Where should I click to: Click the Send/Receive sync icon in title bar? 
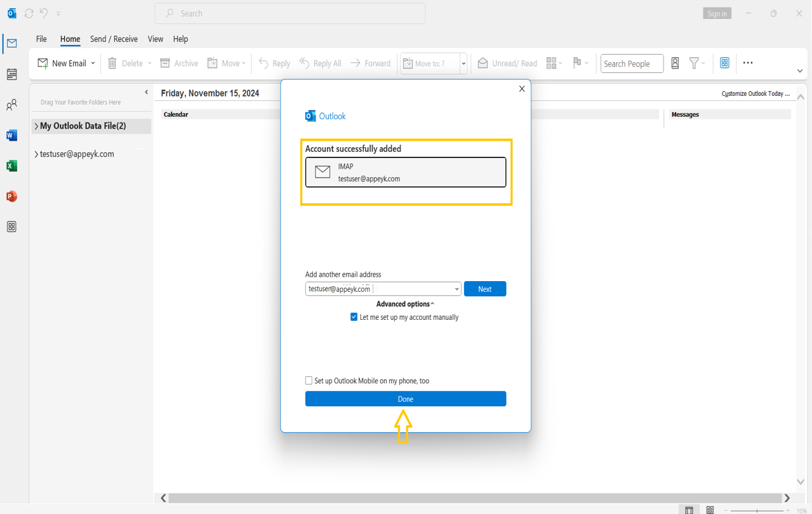29,13
